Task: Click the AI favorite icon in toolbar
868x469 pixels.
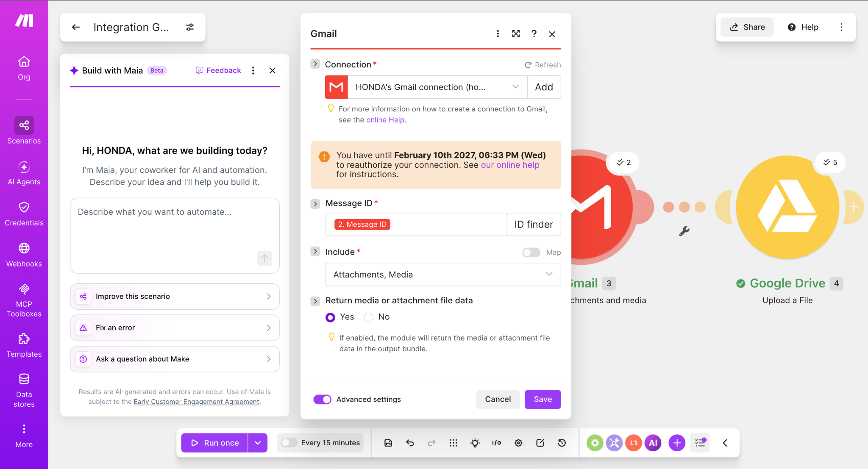Action: pyautogui.click(x=653, y=443)
